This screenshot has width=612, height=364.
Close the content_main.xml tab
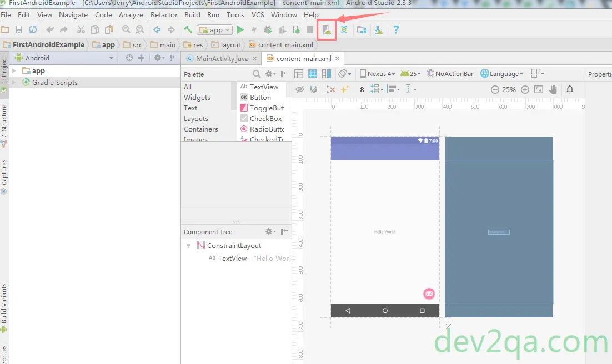[x=337, y=58]
